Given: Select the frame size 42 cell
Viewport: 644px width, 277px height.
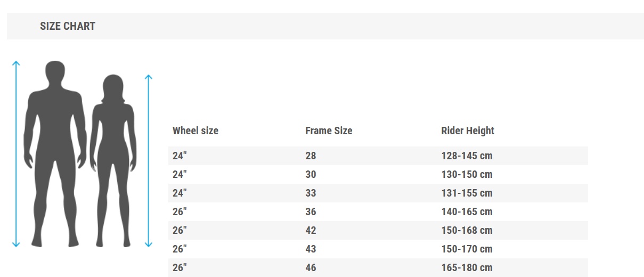Looking at the screenshot, I should [x=311, y=231].
